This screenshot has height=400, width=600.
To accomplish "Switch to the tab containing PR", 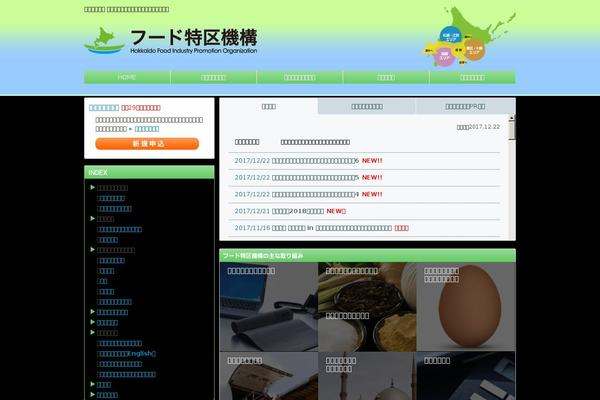I will [x=465, y=106].
